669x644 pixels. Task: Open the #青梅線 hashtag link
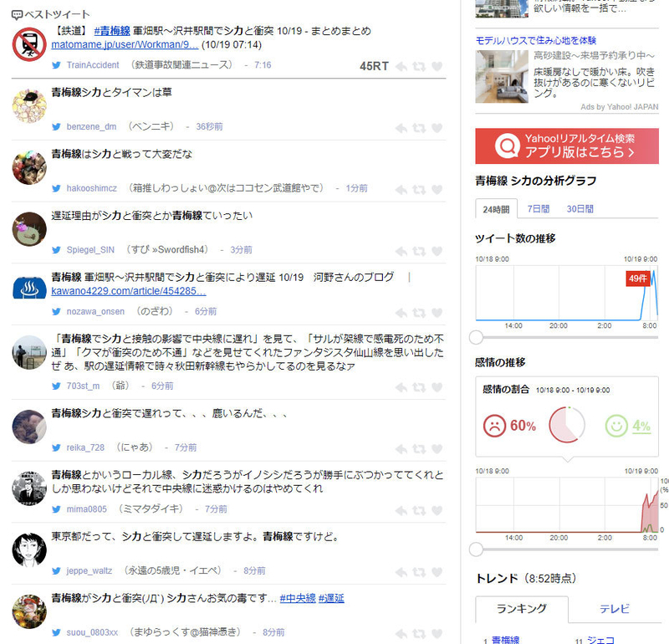112,31
